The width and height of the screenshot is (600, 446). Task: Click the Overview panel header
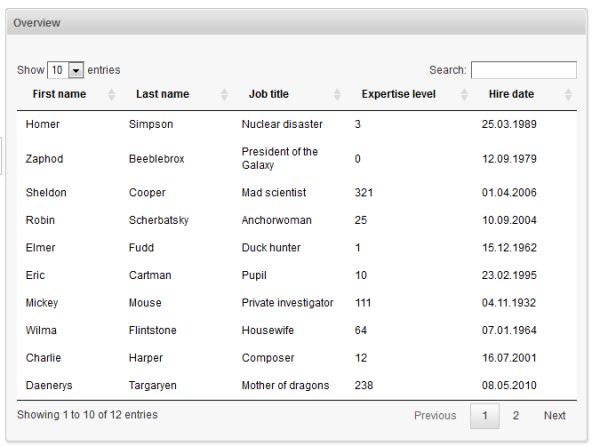[x=297, y=23]
